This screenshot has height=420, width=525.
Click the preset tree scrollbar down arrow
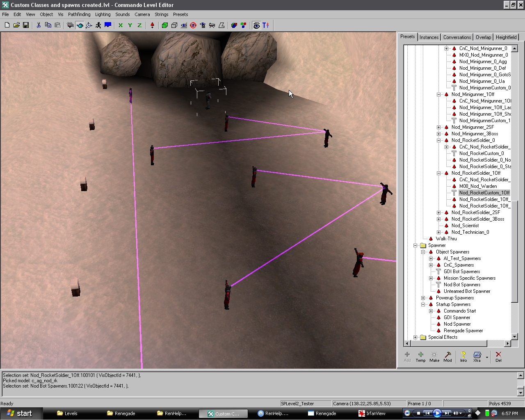514,337
